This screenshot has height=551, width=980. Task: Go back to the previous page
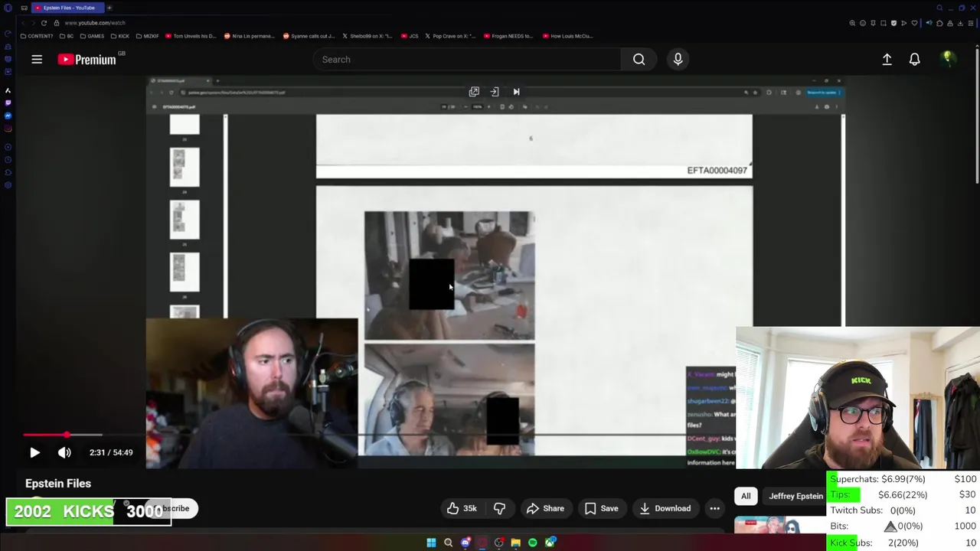(23, 23)
